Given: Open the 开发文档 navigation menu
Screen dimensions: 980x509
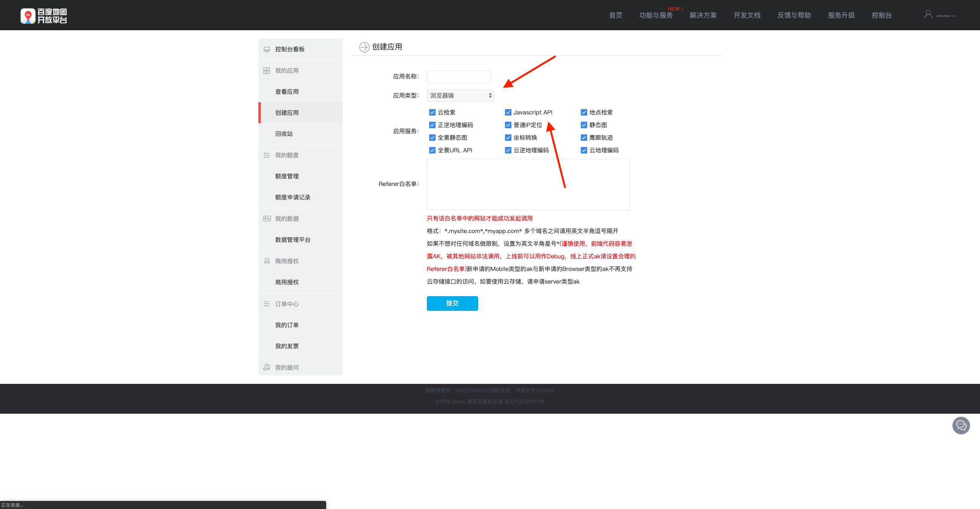Looking at the screenshot, I should 747,15.
